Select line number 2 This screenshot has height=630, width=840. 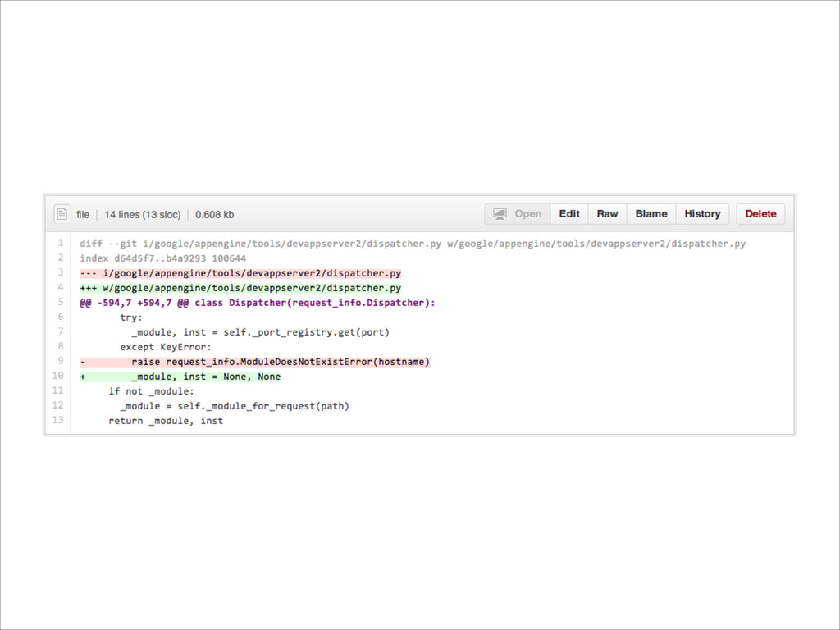pos(61,258)
